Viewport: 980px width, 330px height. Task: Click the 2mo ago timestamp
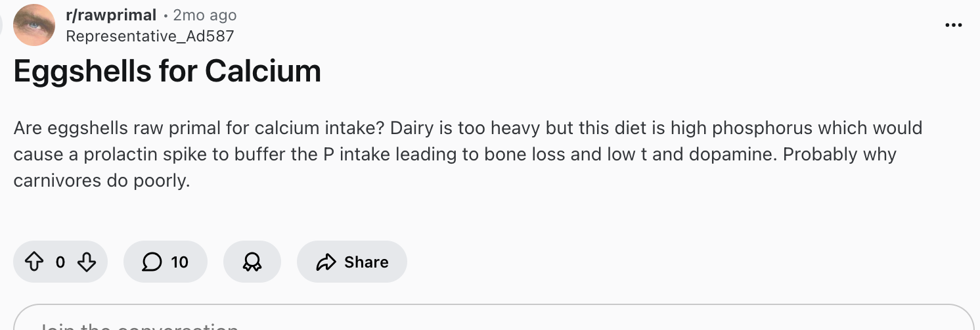click(x=204, y=15)
